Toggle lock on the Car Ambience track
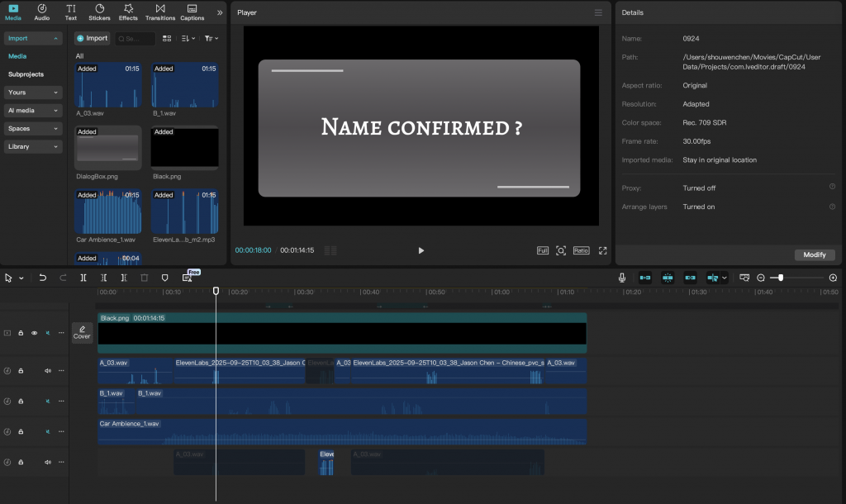The image size is (846, 504). click(21, 431)
